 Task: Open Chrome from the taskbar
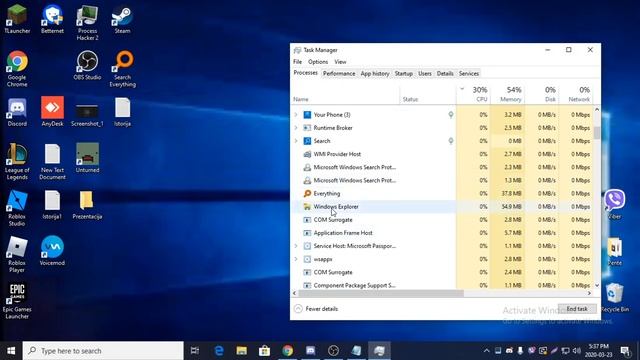click(287, 351)
